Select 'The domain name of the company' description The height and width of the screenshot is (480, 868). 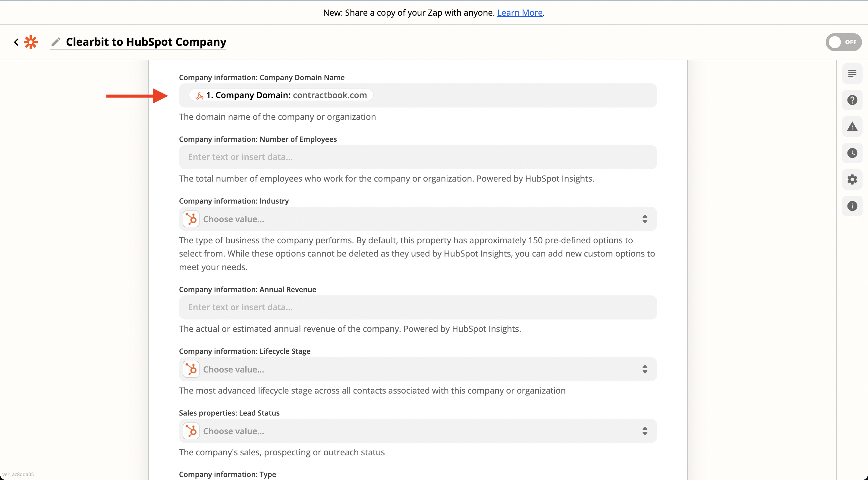[277, 117]
